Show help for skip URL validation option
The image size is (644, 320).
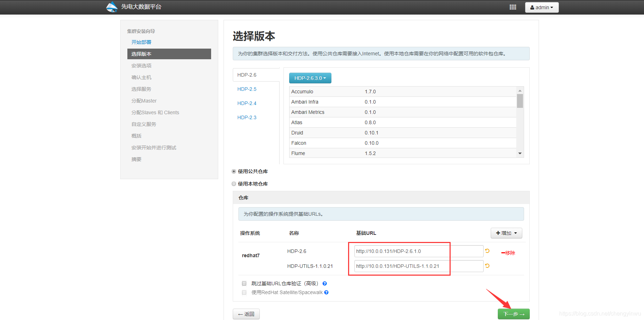(325, 283)
